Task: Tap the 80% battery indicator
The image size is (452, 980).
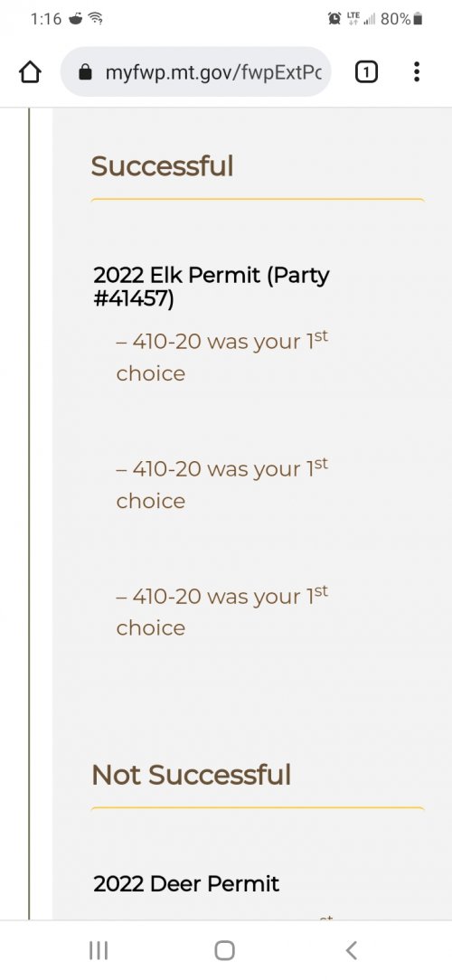Action: (401, 19)
